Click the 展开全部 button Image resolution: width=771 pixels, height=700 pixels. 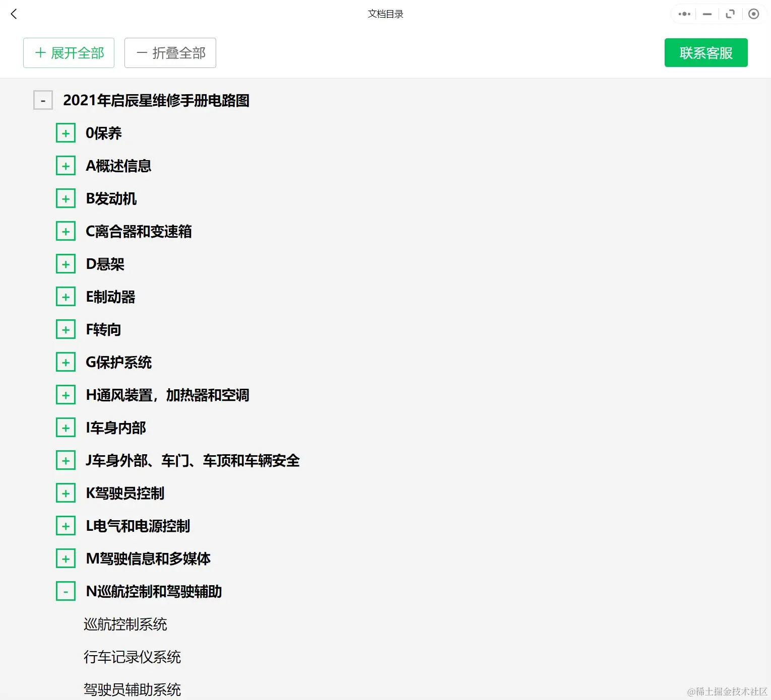[69, 52]
